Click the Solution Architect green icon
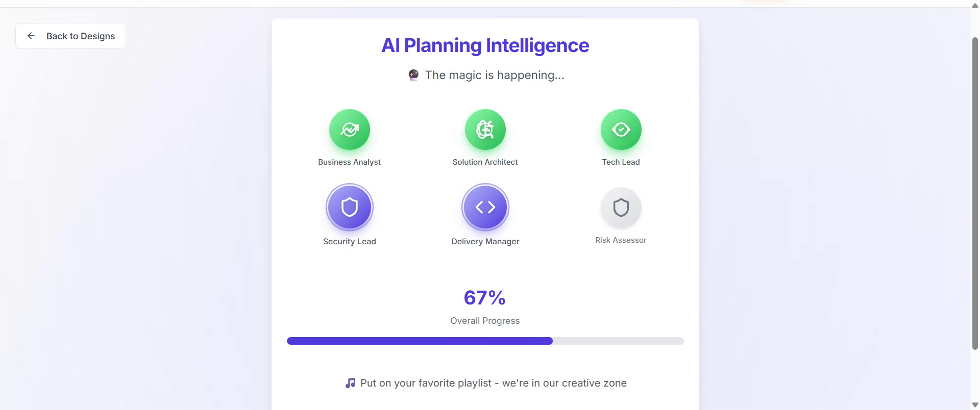The height and width of the screenshot is (410, 980). tap(485, 130)
